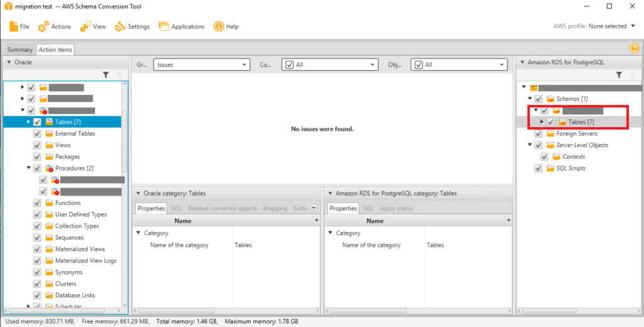
Task: Open the Mapping tab
Action: pos(275,208)
